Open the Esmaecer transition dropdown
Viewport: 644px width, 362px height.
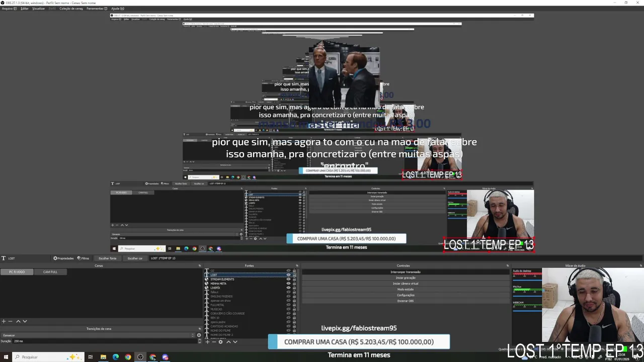point(97,335)
